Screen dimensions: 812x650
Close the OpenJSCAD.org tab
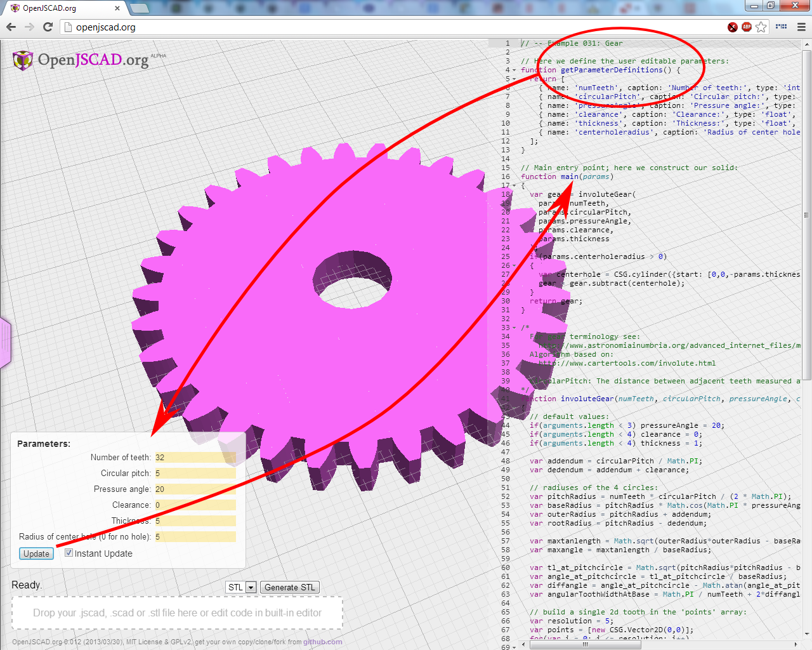coord(117,8)
